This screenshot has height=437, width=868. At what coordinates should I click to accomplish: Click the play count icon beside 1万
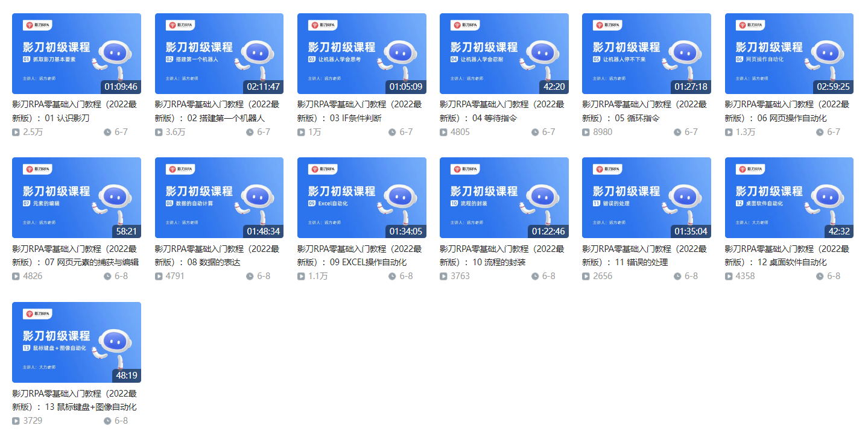point(301,132)
